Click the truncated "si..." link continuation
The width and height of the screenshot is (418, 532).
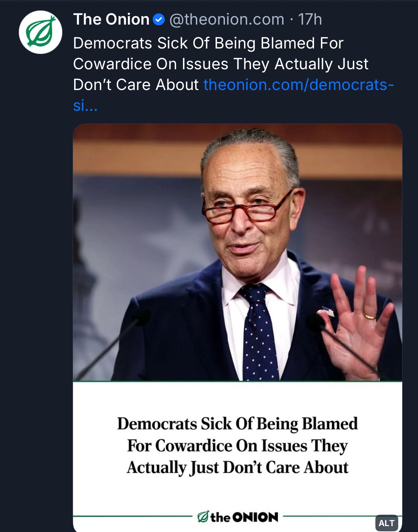tap(85, 106)
